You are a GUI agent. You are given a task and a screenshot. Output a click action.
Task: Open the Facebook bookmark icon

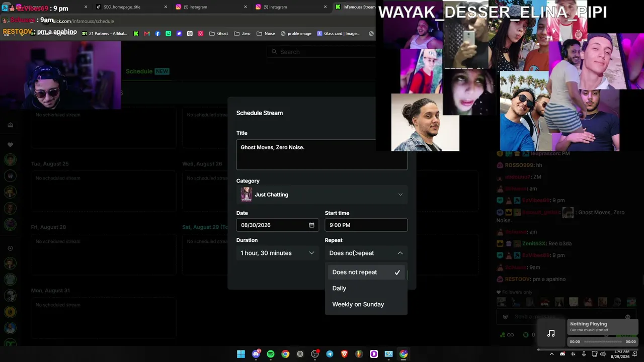(157, 34)
